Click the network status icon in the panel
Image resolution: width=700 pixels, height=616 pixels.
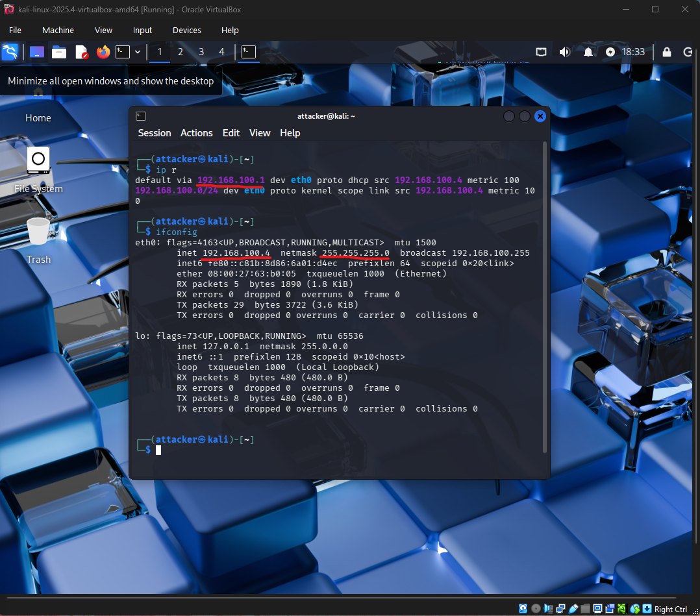(x=541, y=52)
